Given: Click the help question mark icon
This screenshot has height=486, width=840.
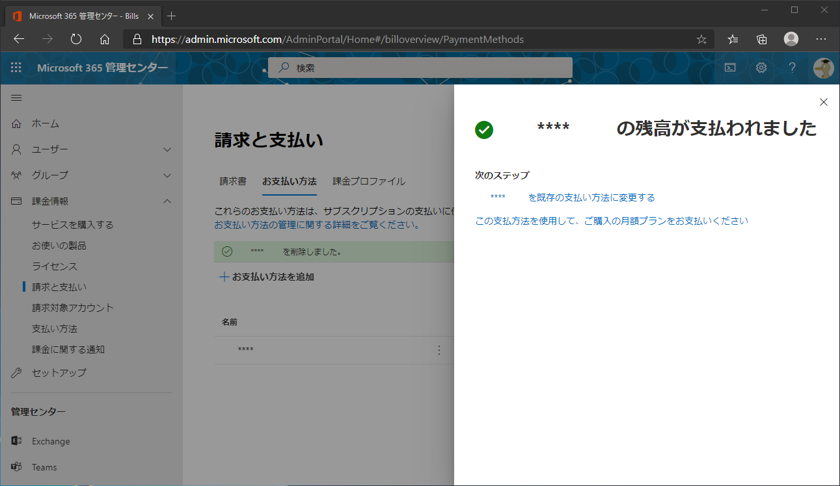Looking at the screenshot, I should (792, 68).
